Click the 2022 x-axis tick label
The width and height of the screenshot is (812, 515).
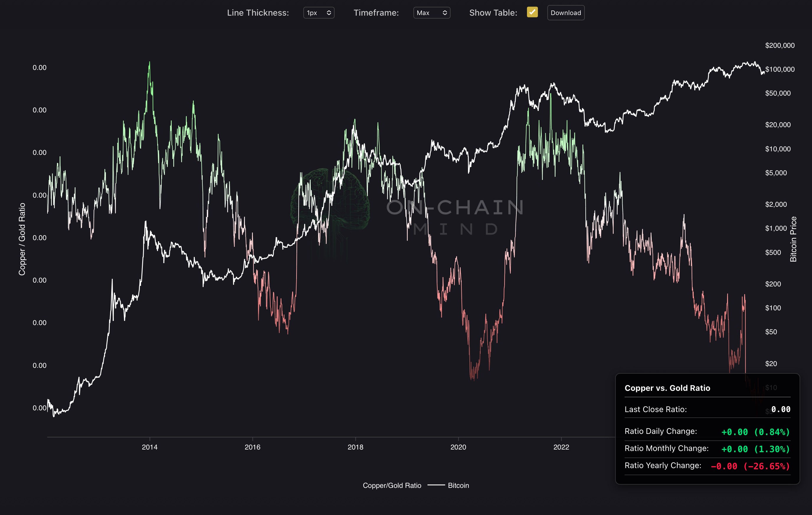point(561,447)
